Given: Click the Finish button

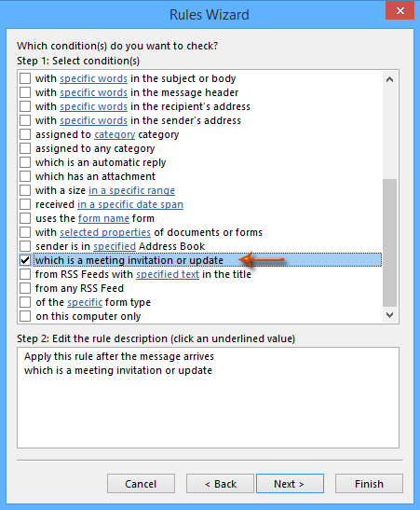Looking at the screenshot, I should point(369,484).
